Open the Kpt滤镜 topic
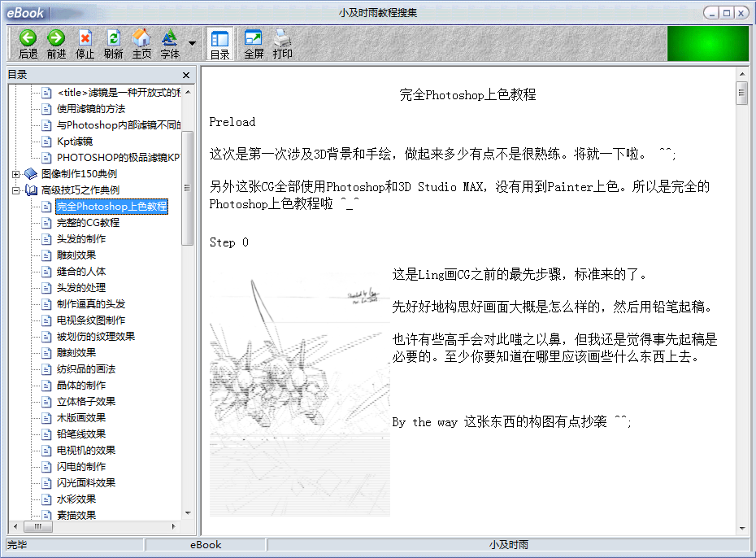Screen dimensions: 756x558 [x=75, y=142]
